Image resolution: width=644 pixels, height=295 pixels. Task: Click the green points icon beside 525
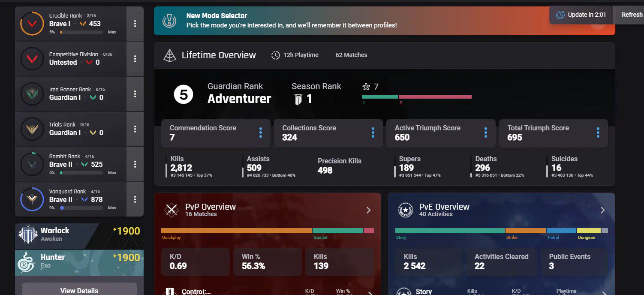tap(84, 165)
